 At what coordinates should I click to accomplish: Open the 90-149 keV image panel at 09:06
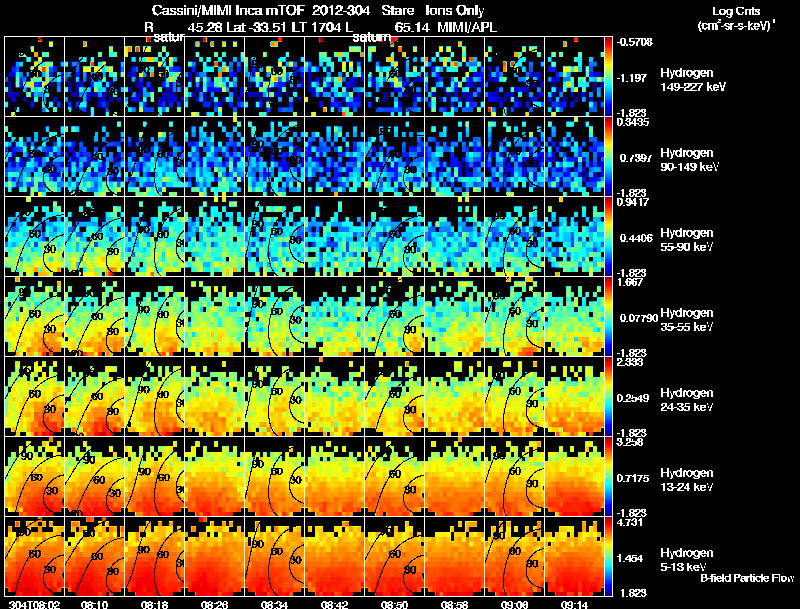point(515,157)
